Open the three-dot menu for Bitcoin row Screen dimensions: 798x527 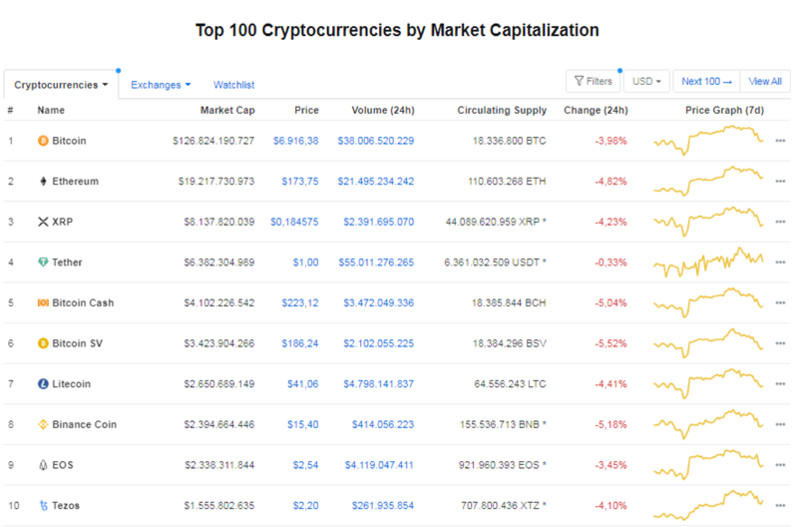(x=780, y=141)
